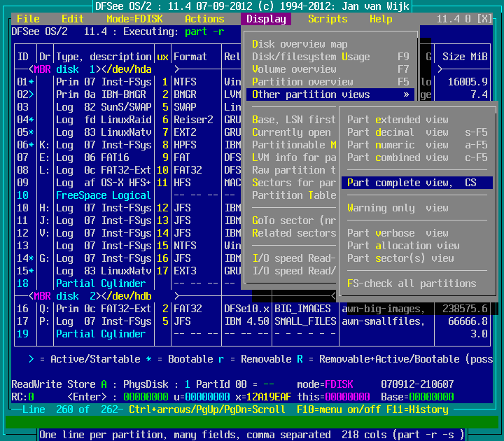Choose Part decimal view
Viewport: 504px width, 441px height.
[398, 132]
